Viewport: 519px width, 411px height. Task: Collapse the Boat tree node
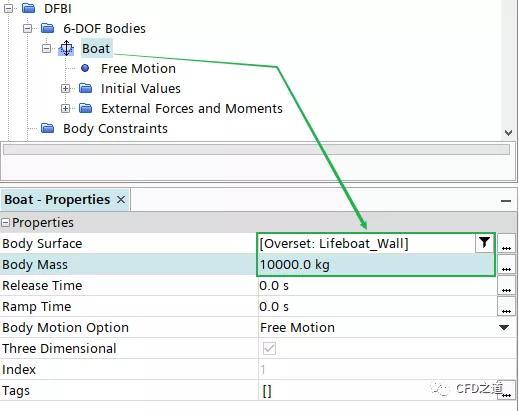(46, 48)
